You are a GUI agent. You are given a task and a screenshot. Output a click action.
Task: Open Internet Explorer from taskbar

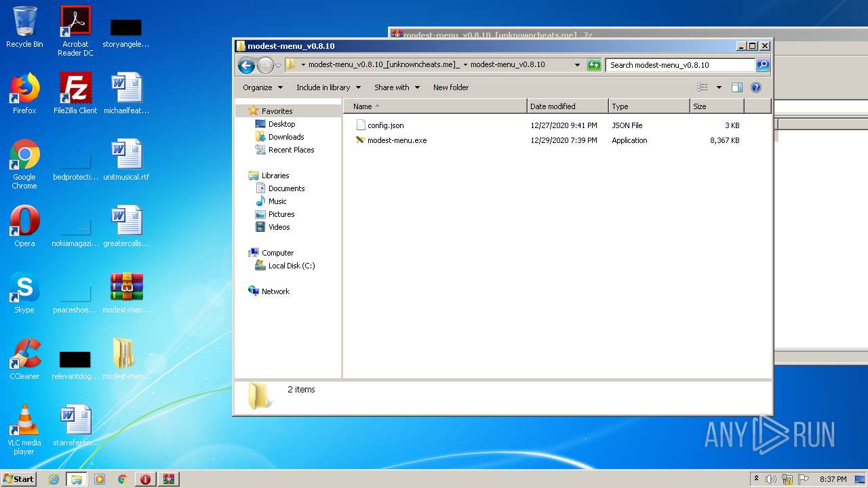coord(54,479)
